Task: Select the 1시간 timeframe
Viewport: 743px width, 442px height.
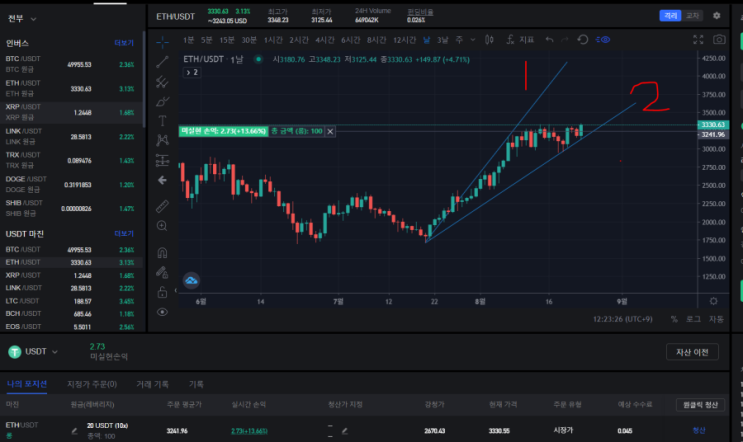Action: click(273, 40)
